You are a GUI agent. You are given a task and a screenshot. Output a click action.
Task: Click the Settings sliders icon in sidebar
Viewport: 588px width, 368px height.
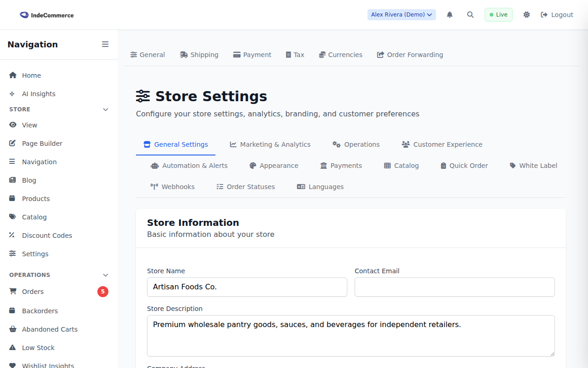(x=12, y=254)
